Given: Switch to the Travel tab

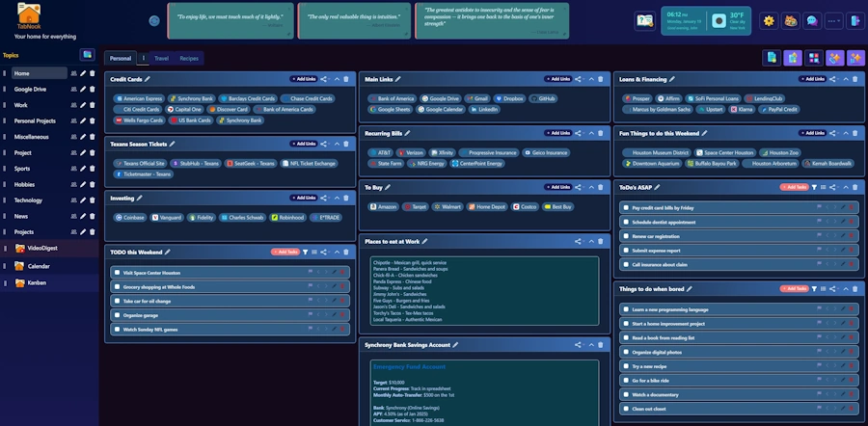Looking at the screenshot, I should (x=162, y=58).
